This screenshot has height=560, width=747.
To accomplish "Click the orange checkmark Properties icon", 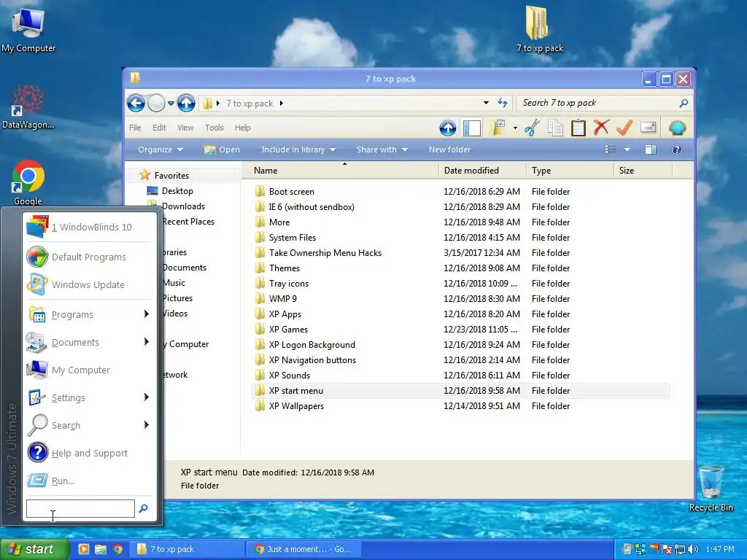I will click(x=624, y=128).
